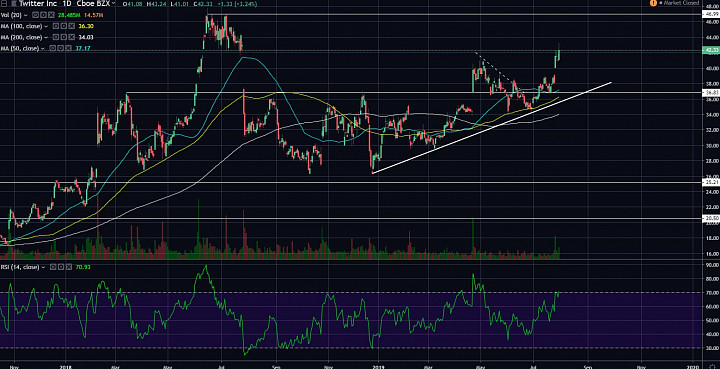Expand the Vol (20) dropdown arrow
This screenshot has width=720, height=369.
[26, 15]
